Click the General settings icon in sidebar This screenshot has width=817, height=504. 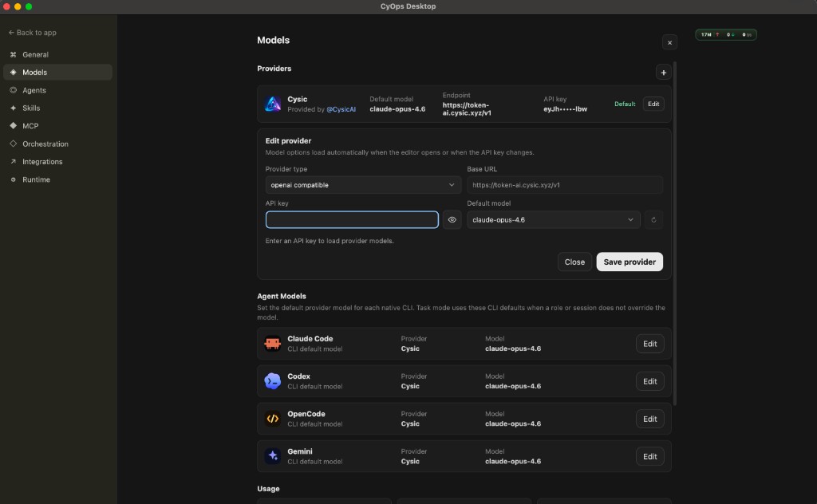point(13,55)
